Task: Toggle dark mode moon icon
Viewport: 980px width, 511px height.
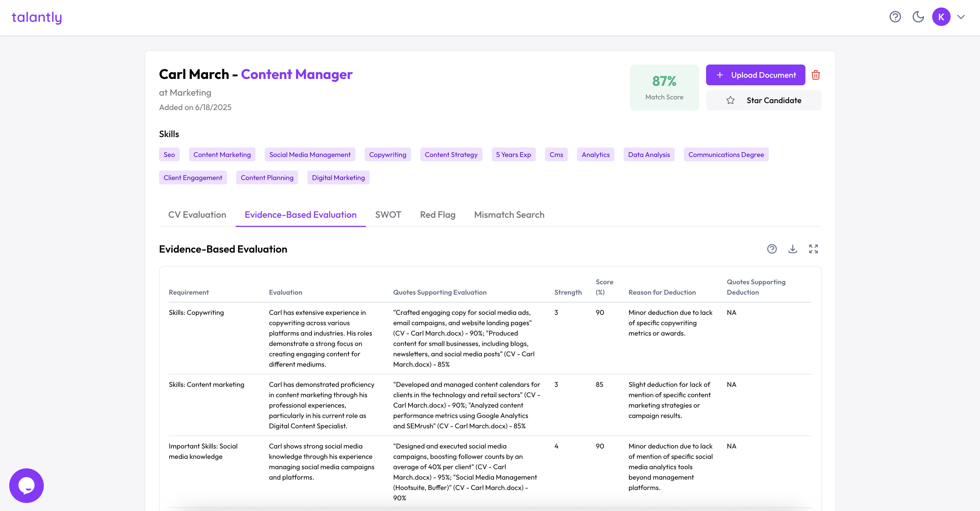Action: click(x=918, y=17)
